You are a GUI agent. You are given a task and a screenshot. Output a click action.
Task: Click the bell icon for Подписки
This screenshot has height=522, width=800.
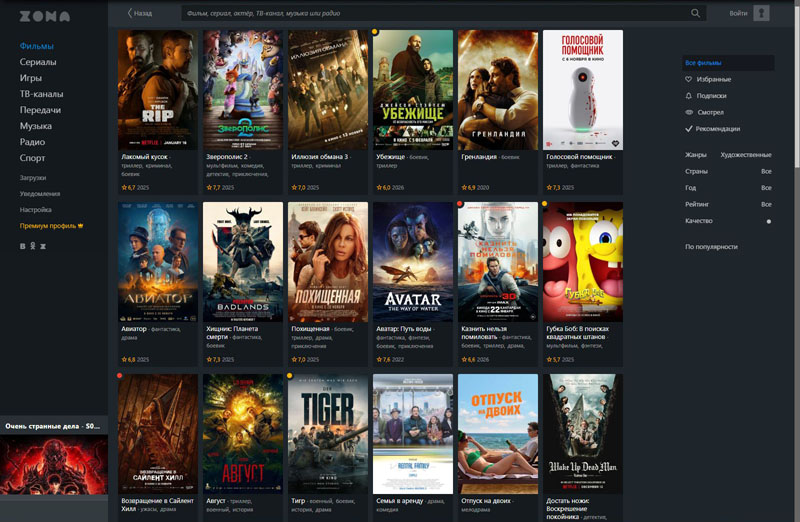tap(688, 96)
